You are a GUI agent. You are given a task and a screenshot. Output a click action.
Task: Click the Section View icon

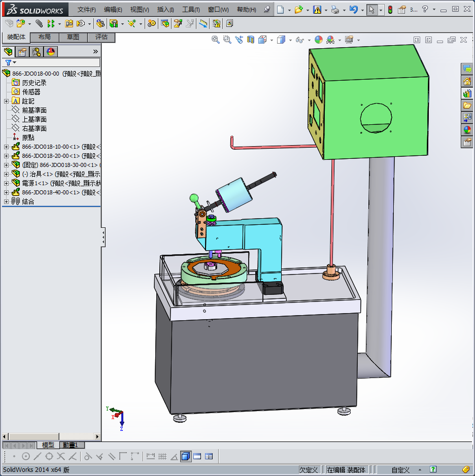coord(250,40)
